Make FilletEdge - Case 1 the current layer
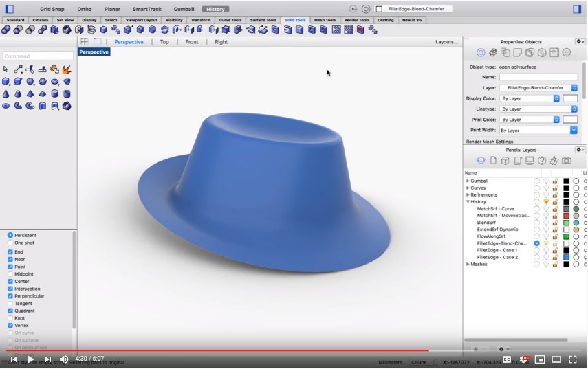The image size is (588, 369). [x=537, y=250]
